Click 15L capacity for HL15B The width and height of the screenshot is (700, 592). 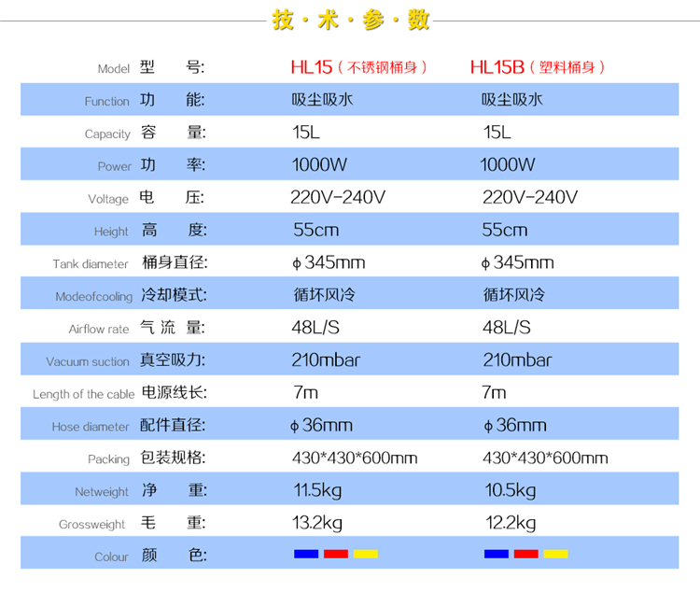(x=497, y=133)
